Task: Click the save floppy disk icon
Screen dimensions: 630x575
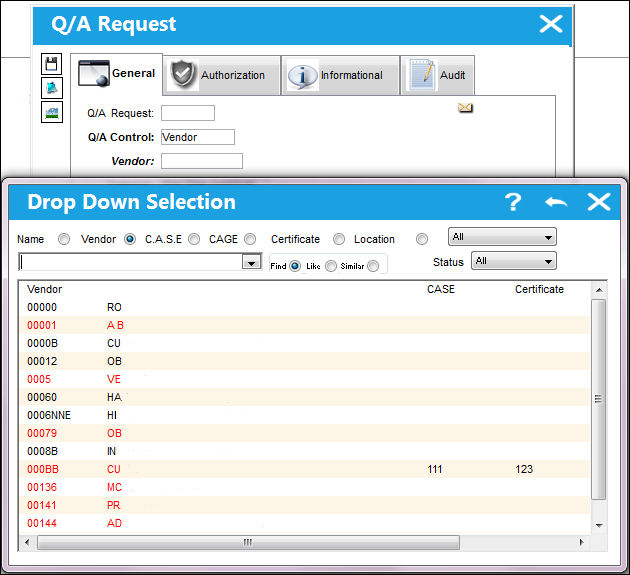Action: tap(51, 64)
